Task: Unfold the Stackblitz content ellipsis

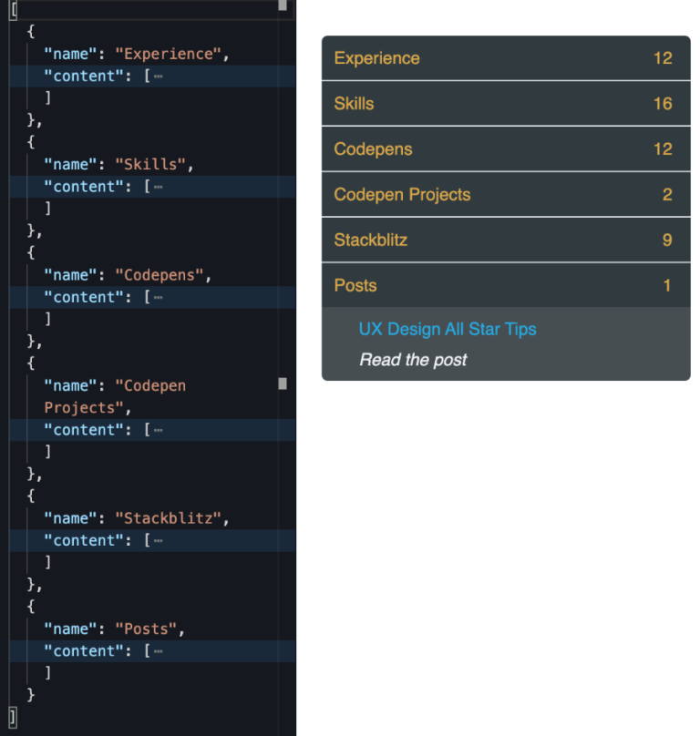Action: (x=159, y=541)
